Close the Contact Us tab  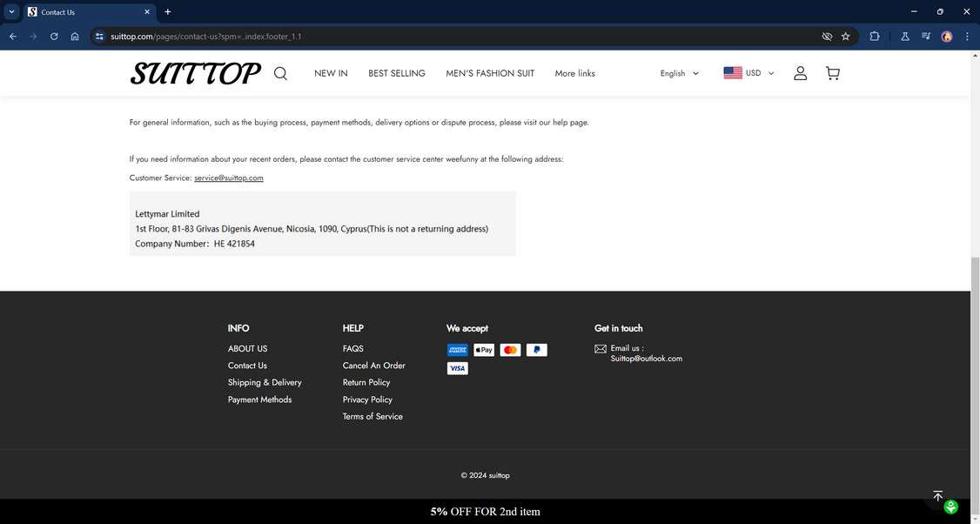[147, 12]
